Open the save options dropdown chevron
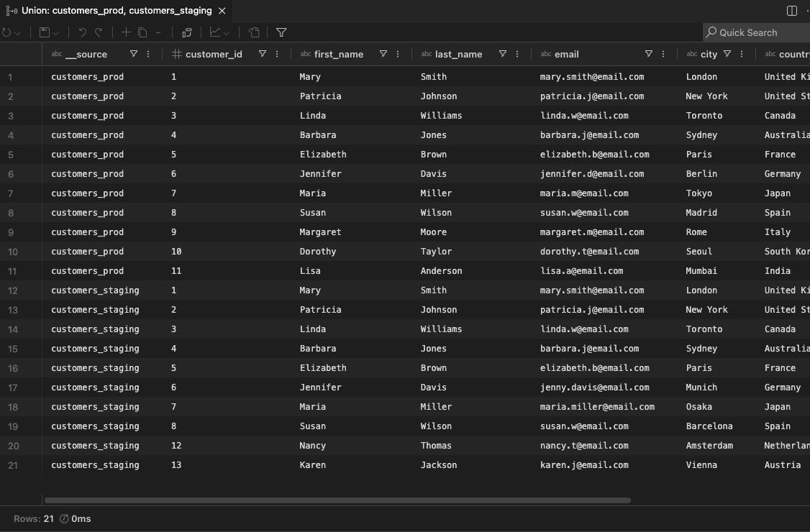 56,32
